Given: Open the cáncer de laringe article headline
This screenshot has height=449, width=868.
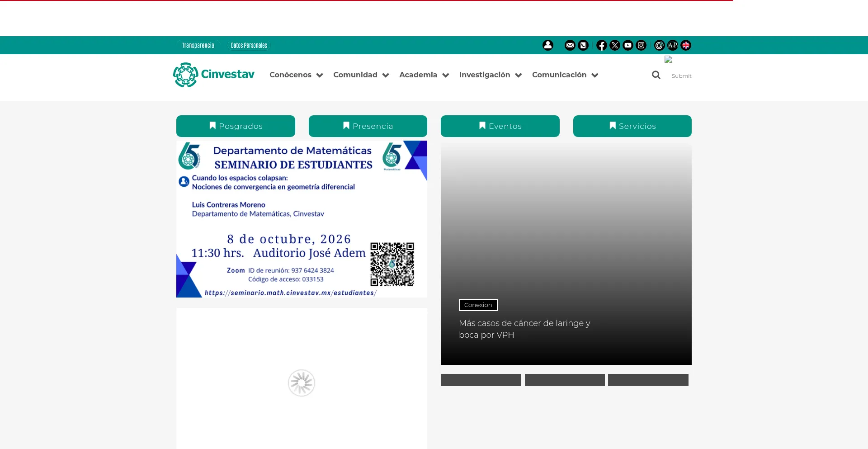Looking at the screenshot, I should [x=524, y=329].
